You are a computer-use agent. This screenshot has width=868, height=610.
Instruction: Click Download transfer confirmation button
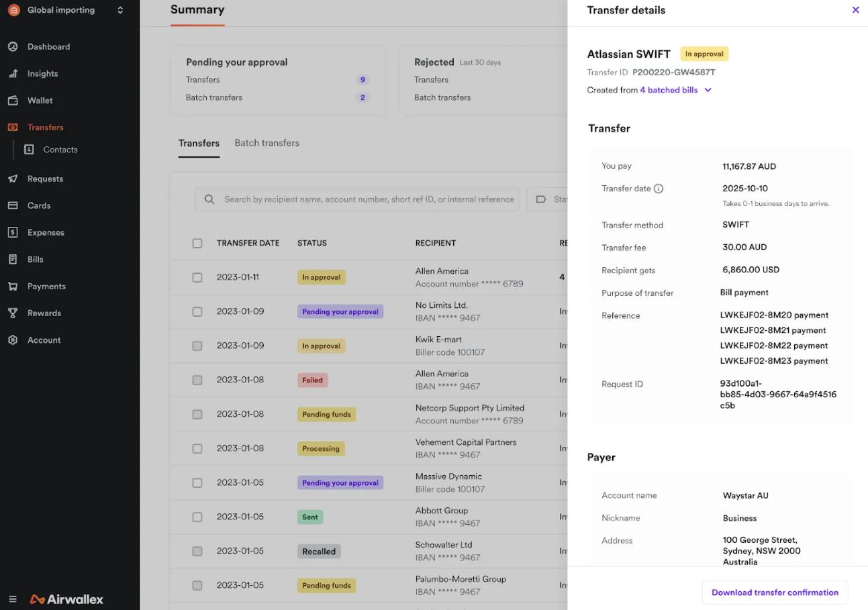775,593
